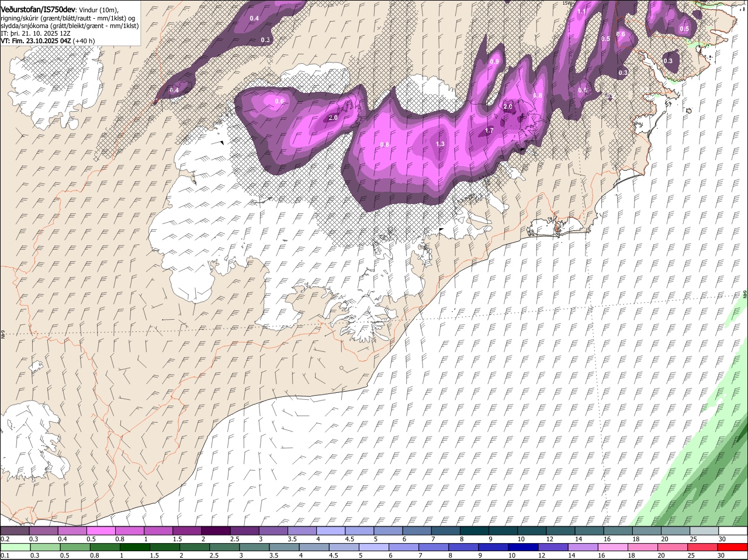Viewport: 748px width, 560px height.
Task: Pick rain legend swatch between 0.5 and 0.8
Action: point(75,548)
